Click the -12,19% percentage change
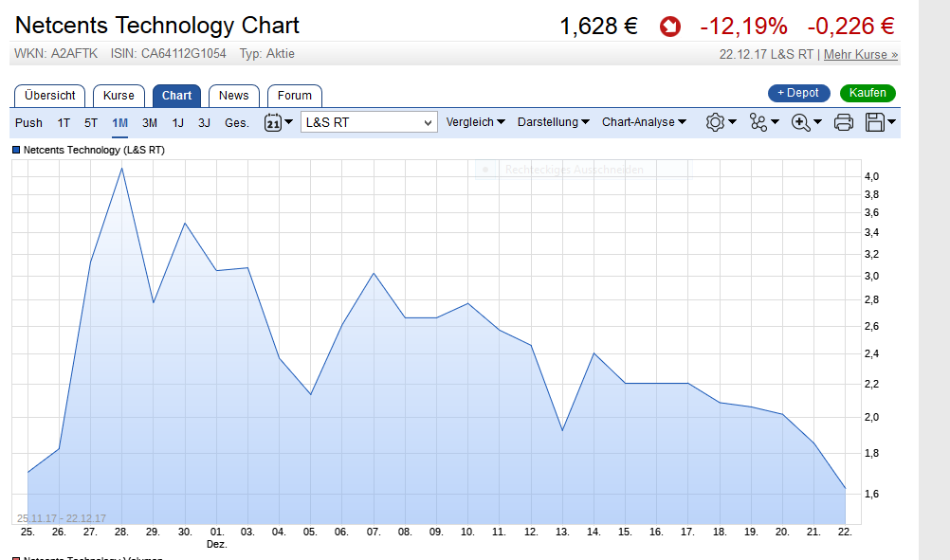950x560 pixels. pos(743,27)
